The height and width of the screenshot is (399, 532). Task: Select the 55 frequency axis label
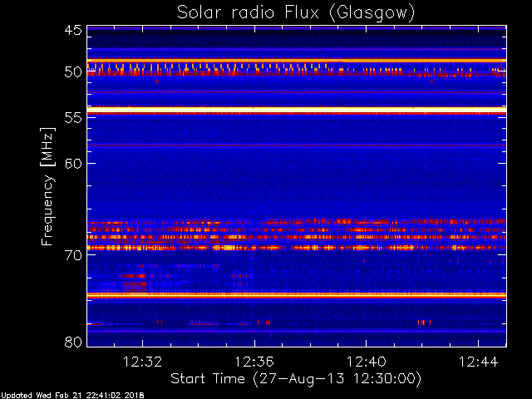tap(73, 118)
